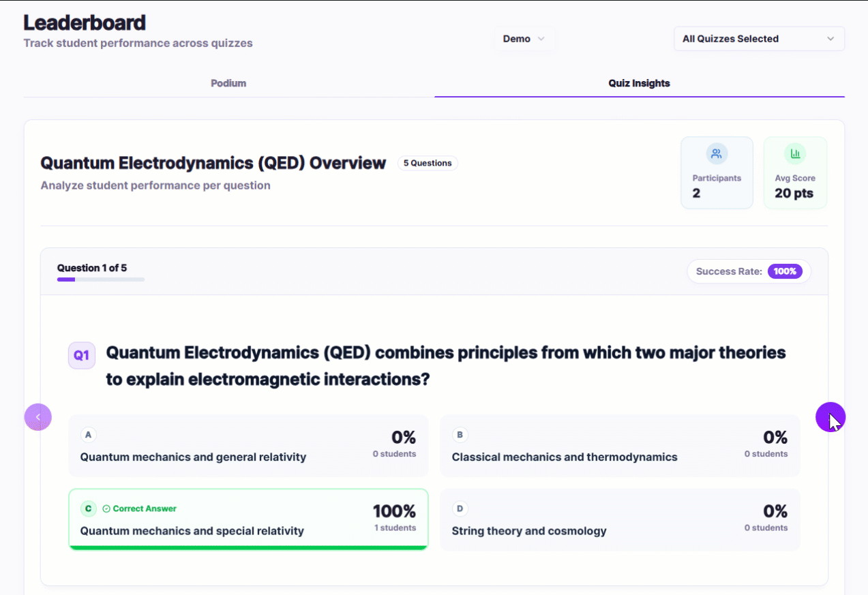Click the question progress bar
Viewport: 868px width, 595px height.
coord(100,279)
